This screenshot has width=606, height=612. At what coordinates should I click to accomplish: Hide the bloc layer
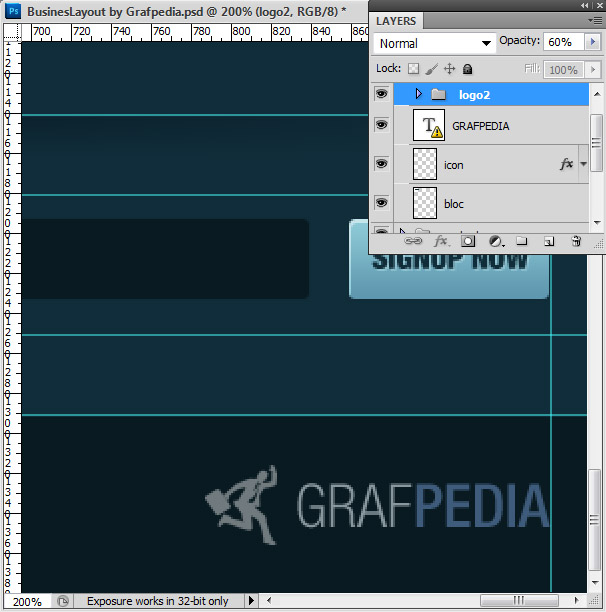pos(381,203)
